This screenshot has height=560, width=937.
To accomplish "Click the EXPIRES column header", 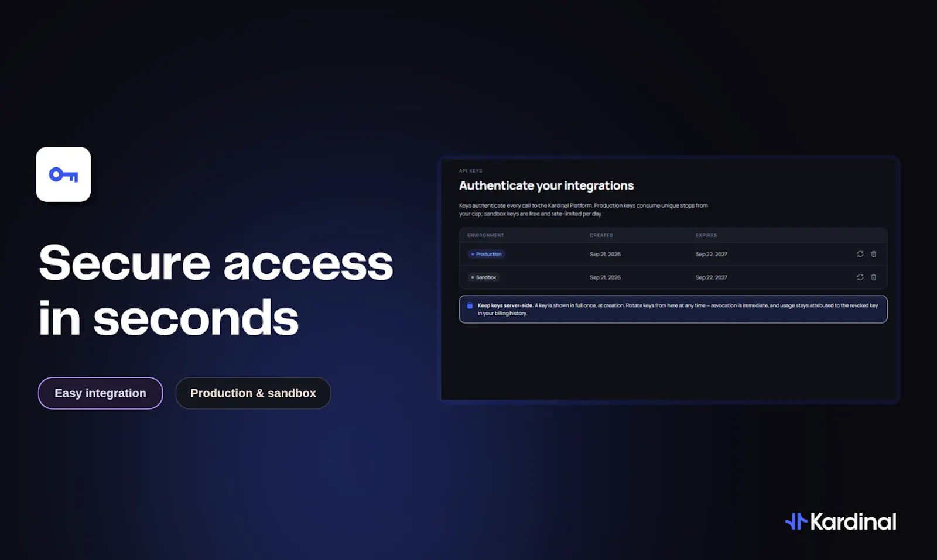I will coord(706,235).
